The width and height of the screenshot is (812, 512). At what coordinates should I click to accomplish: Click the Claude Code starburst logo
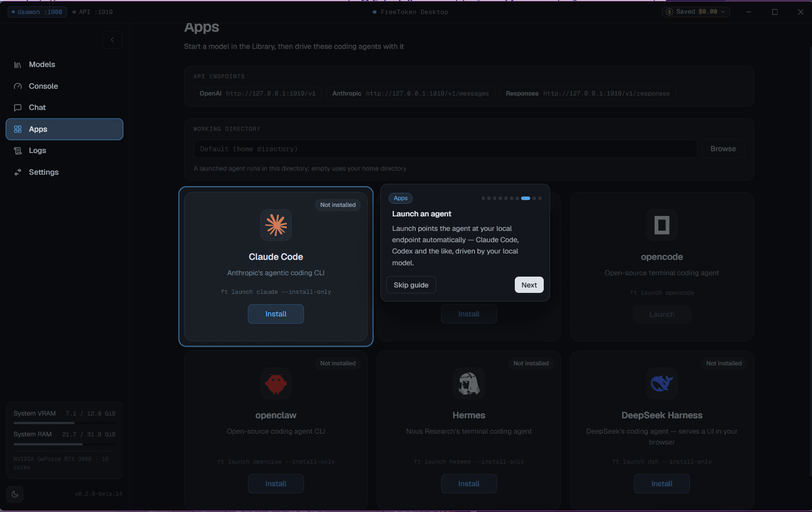(276, 225)
